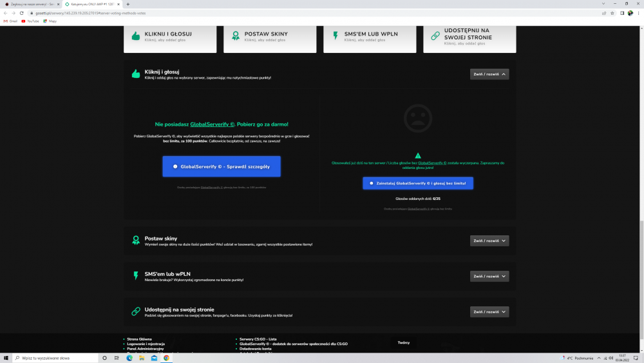Open the Strona Główna footer link
Screen dimensions: 644x363
point(139,339)
